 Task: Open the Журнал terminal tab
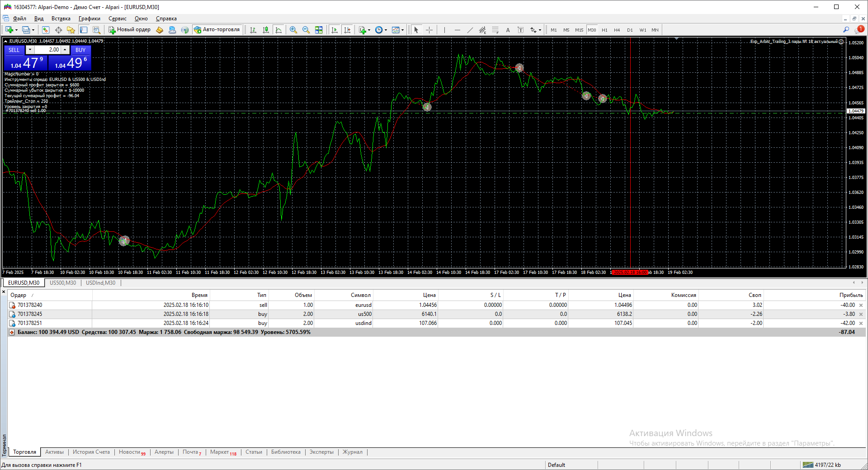(352, 452)
